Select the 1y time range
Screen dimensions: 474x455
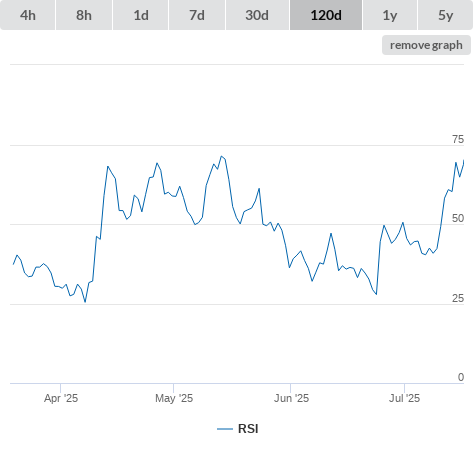click(390, 15)
